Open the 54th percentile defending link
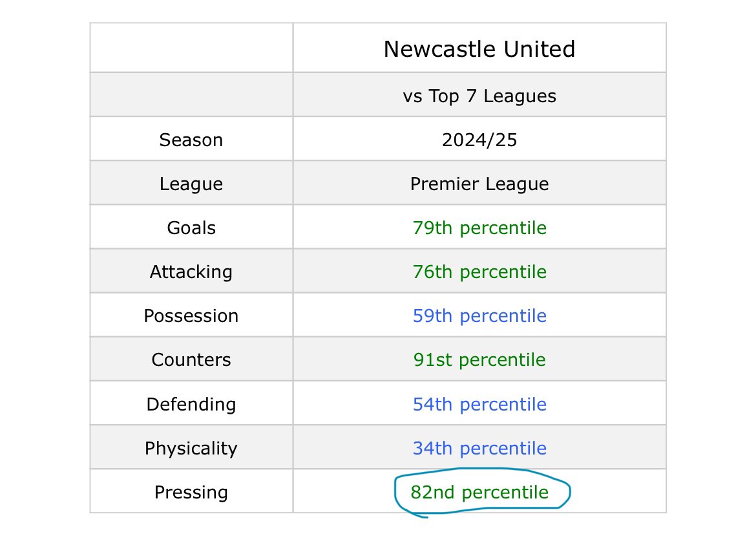756x545 pixels. pos(479,404)
